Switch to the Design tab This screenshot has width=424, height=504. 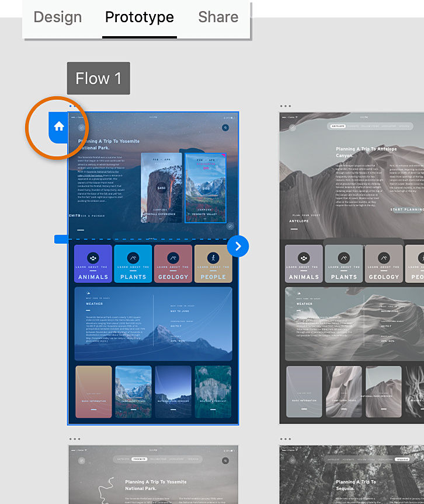coord(58,17)
